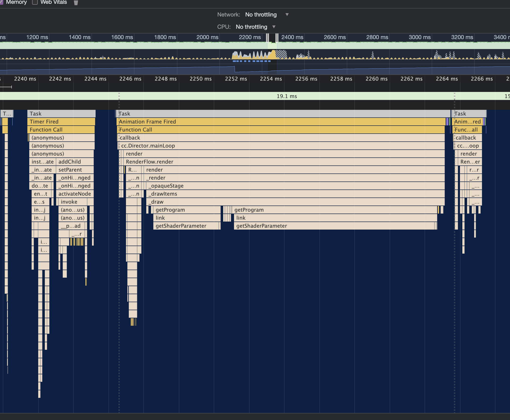Select the activateNode function bar

[75, 194]
